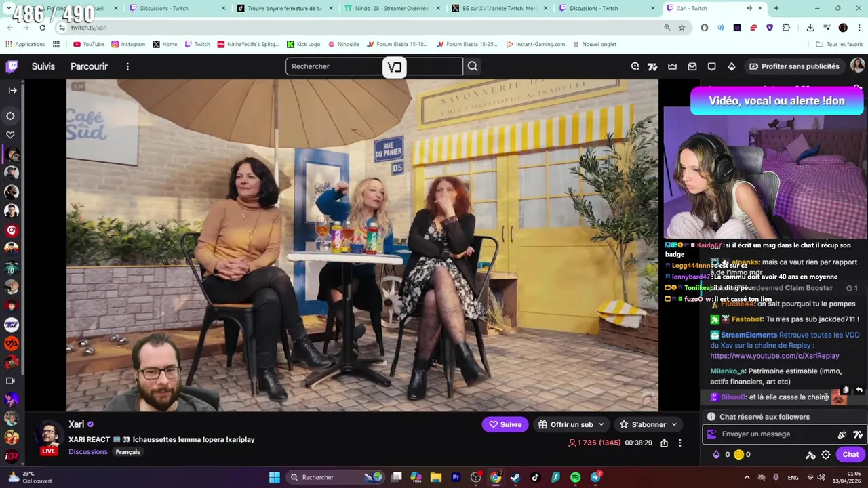Share the stream via share icon

coord(664,443)
